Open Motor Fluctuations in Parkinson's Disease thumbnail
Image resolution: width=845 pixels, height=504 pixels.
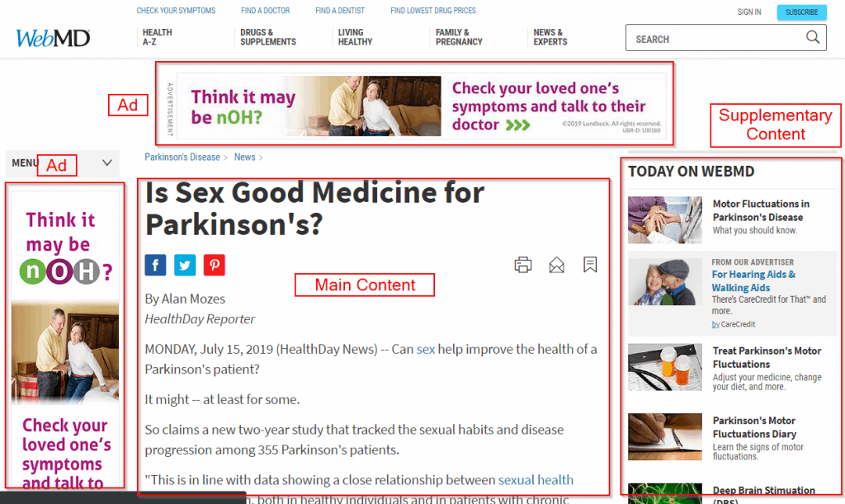[x=665, y=219]
